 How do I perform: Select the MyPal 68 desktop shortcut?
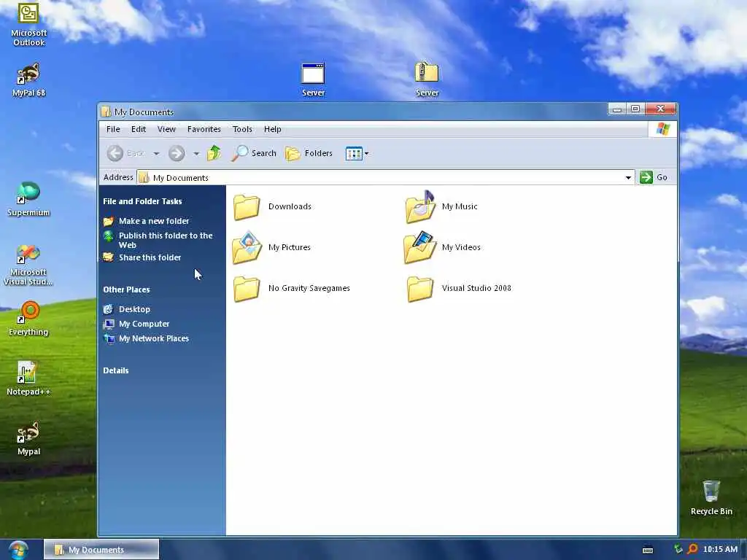[x=28, y=79]
